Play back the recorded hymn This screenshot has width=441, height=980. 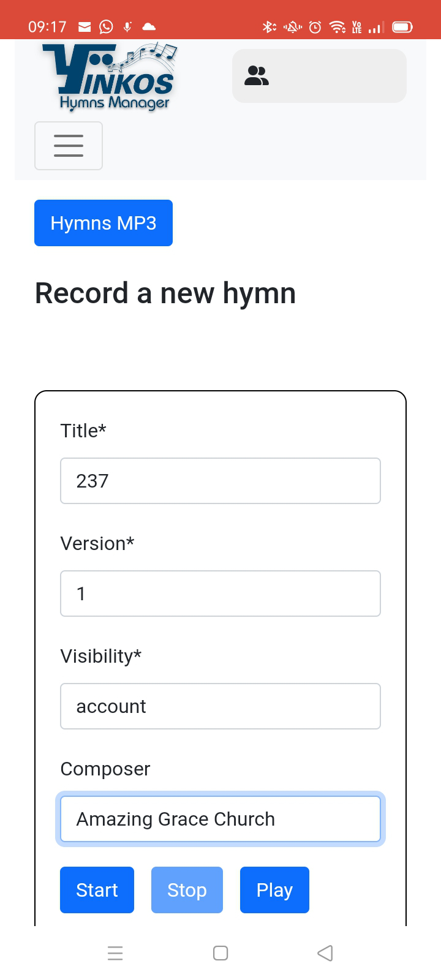click(274, 890)
